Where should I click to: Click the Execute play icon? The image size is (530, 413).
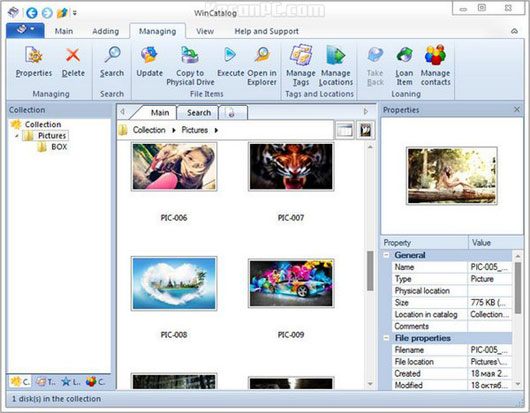[230, 55]
